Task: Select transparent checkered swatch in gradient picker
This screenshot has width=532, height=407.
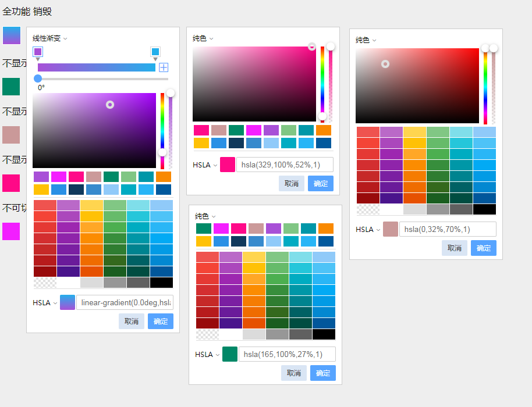Action: (45, 283)
